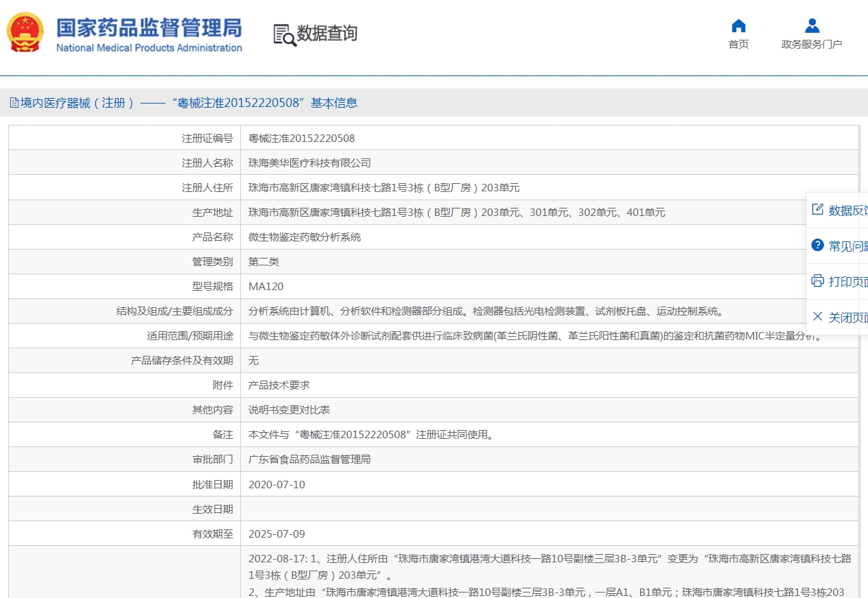Click the 型号规格 label
This screenshot has width=868, height=598.
pos(213,287)
